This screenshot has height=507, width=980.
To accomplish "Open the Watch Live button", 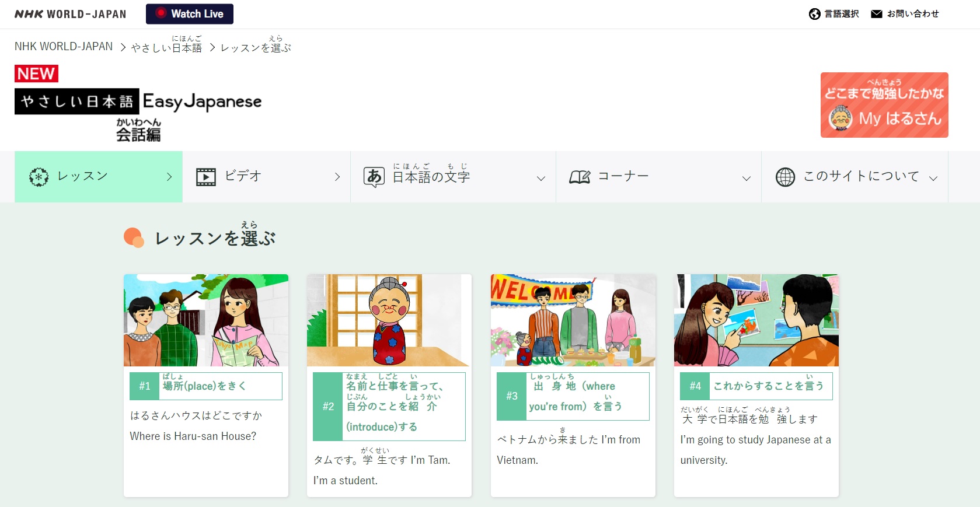I will tap(190, 14).
